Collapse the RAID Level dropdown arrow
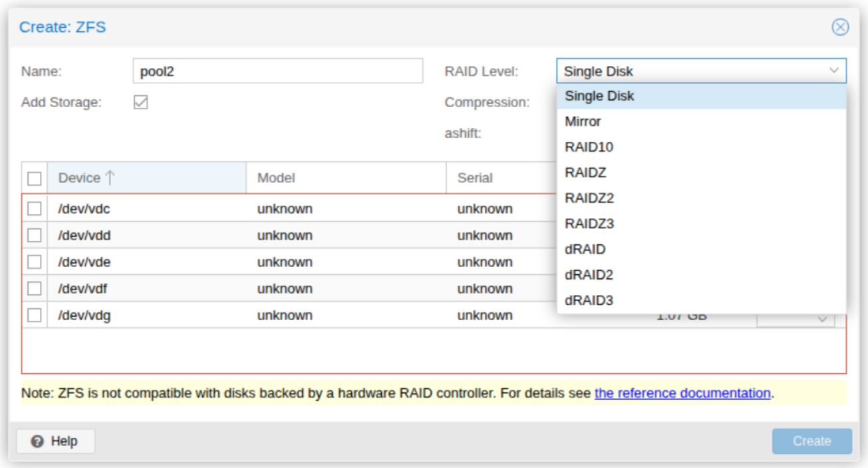The image size is (868, 468). [834, 71]
